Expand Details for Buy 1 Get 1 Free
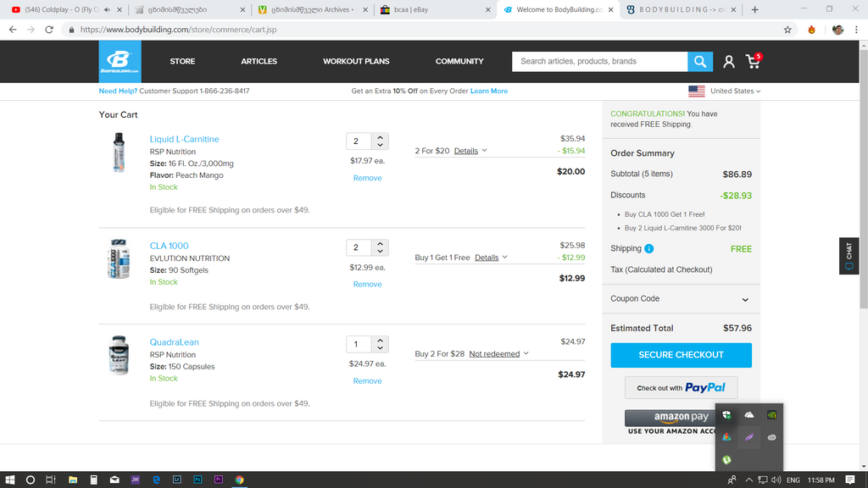868x488 pixels. pos(491,258)
